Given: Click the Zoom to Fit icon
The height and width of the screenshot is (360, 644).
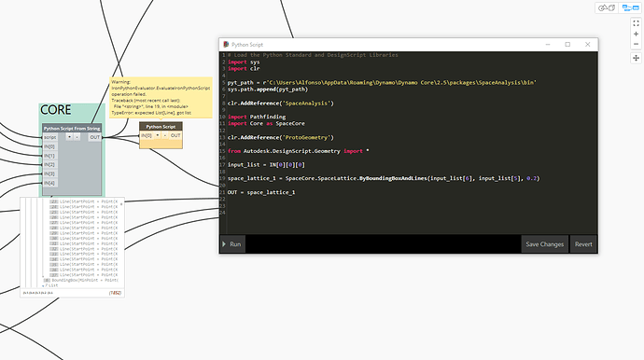Looking at the screenshot, I should tap(636, 23).
